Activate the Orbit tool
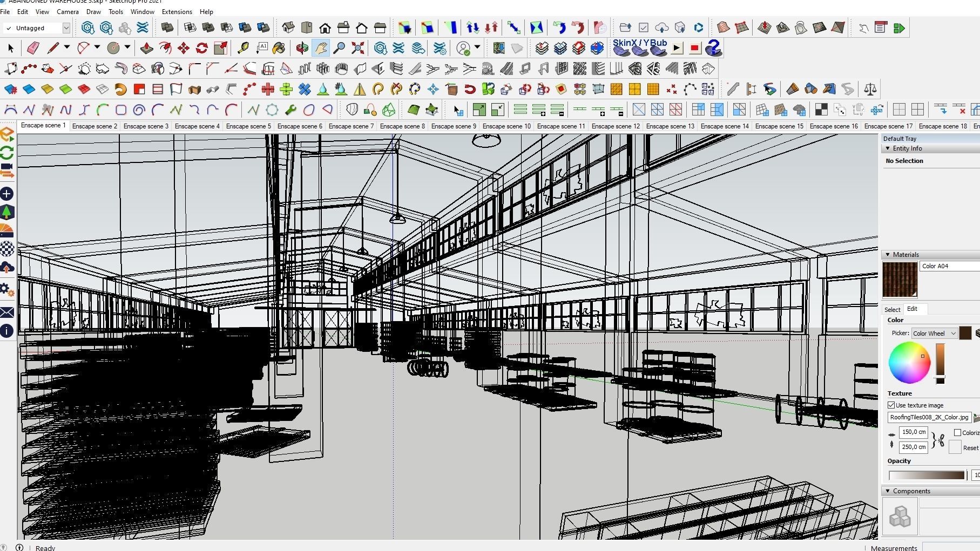 302,49
